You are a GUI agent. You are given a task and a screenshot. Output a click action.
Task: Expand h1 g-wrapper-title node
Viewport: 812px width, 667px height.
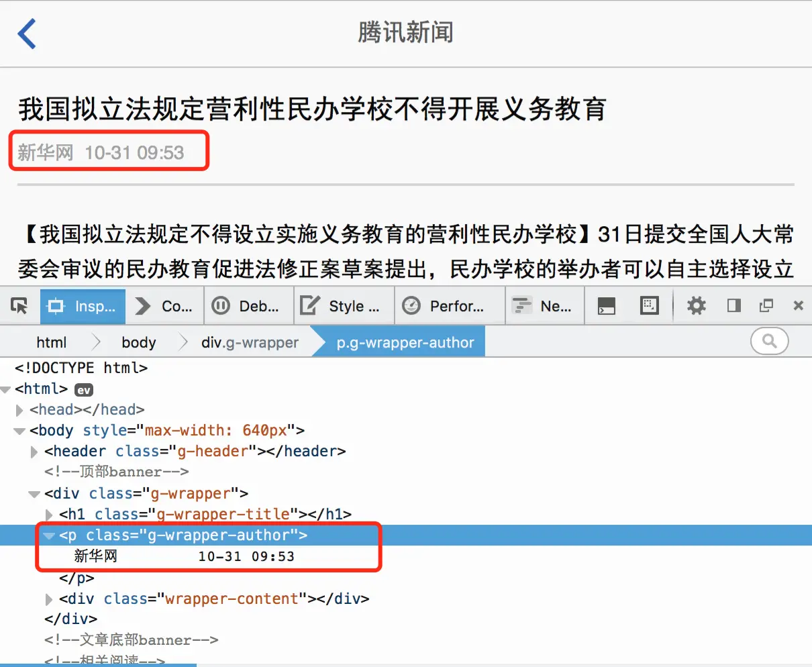[50, 515]
